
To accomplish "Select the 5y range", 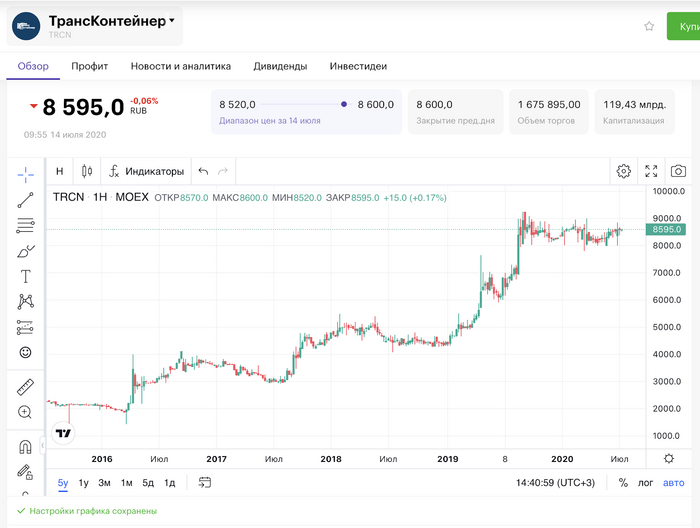I will click(x=63, y=483).
